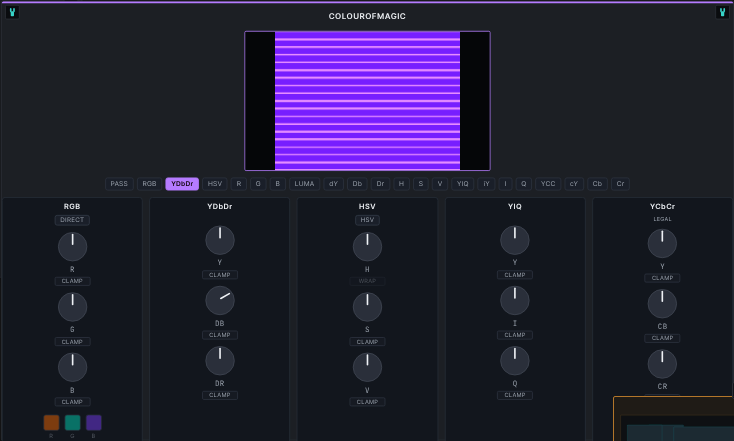Screen dimensions: 734x441
Task: Toggle WRAP under the HSV H knob
Action: 367,281
